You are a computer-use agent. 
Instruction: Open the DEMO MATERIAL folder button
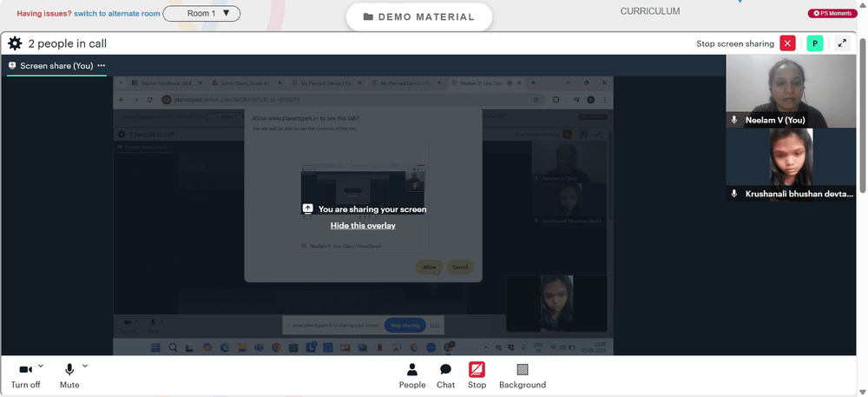(x=419, y=17)
